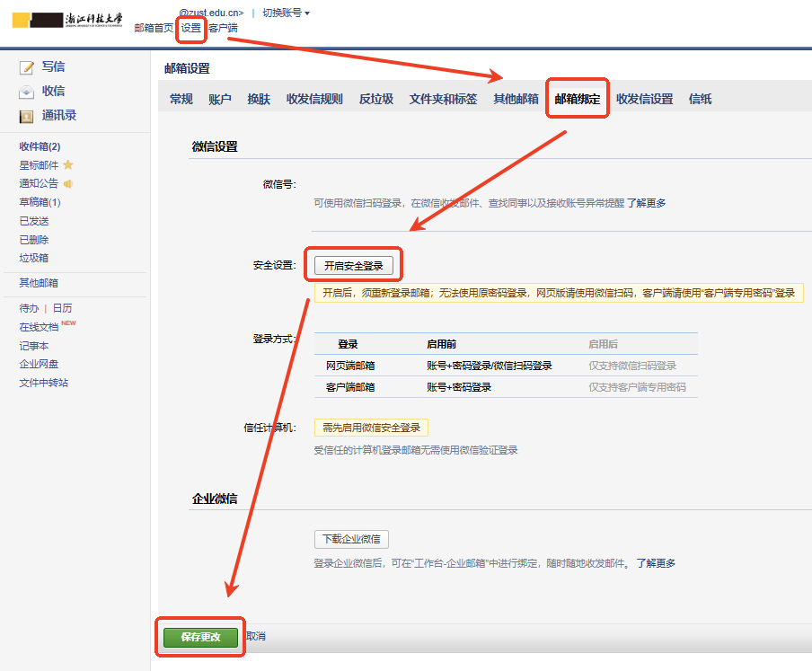Open 在线文档 in the sidebar
Viewport: 812px width, 671px height.
39,327
